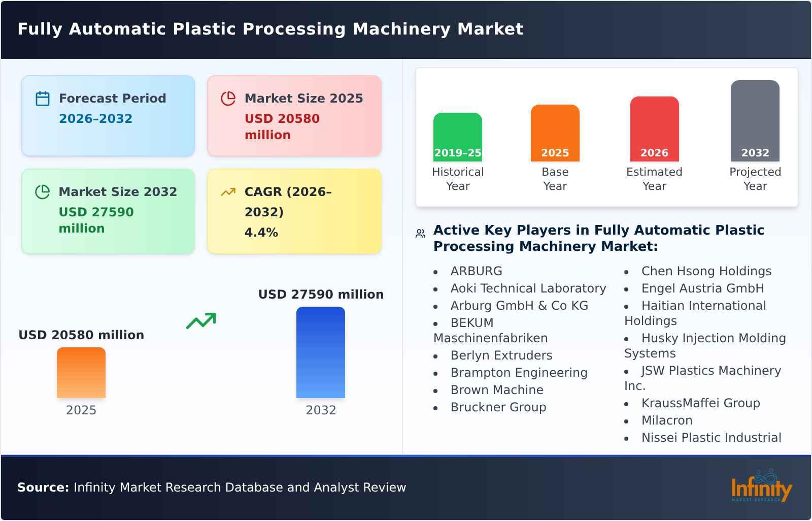The image size is (812, 521).
Task: Click the 2025 axis label under orange bar
Action: (81, 410)
